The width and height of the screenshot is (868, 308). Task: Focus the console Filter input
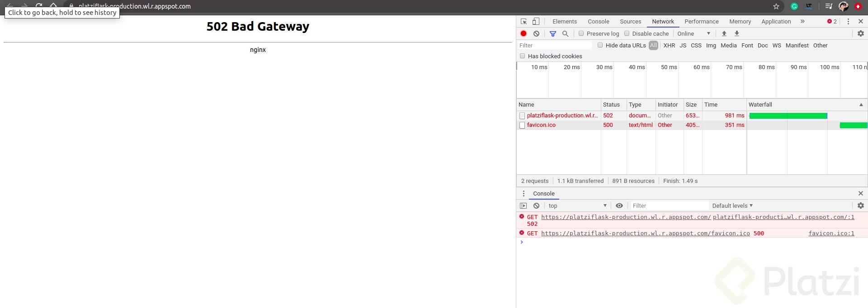click(x=670, y=205)
